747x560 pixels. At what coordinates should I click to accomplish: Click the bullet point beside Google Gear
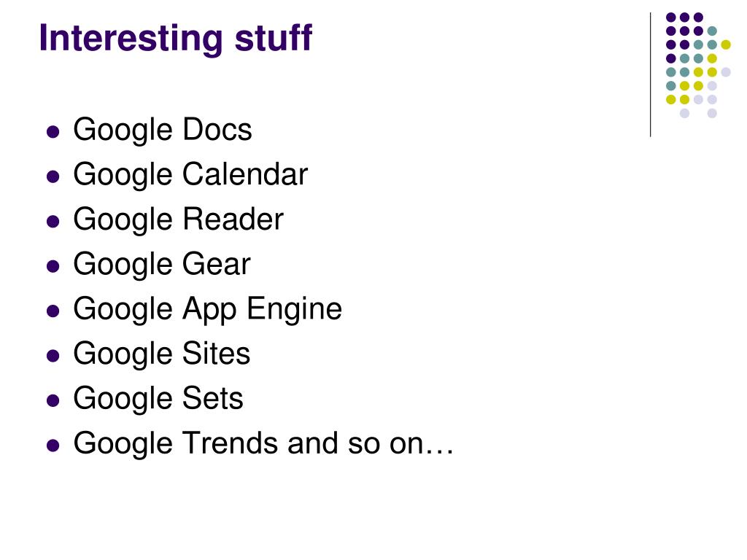pyautogui.click(x=53, y=265)
